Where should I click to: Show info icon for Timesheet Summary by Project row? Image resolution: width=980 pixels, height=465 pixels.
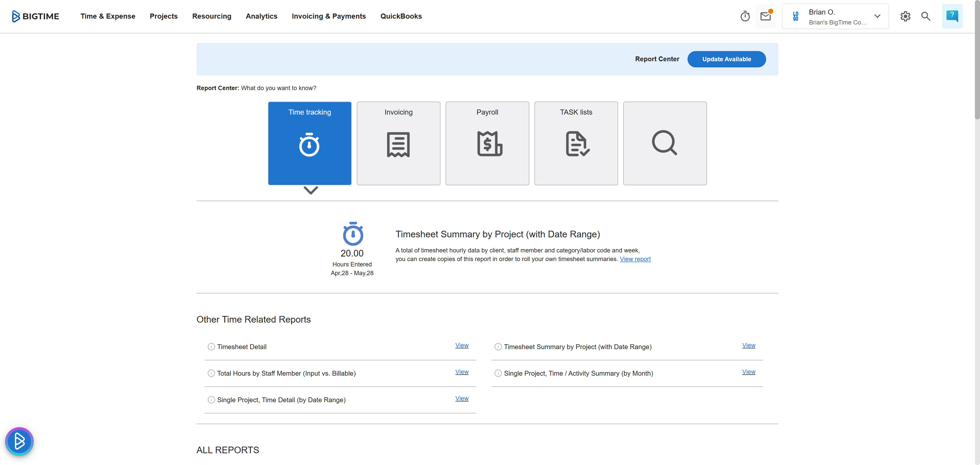498,347
